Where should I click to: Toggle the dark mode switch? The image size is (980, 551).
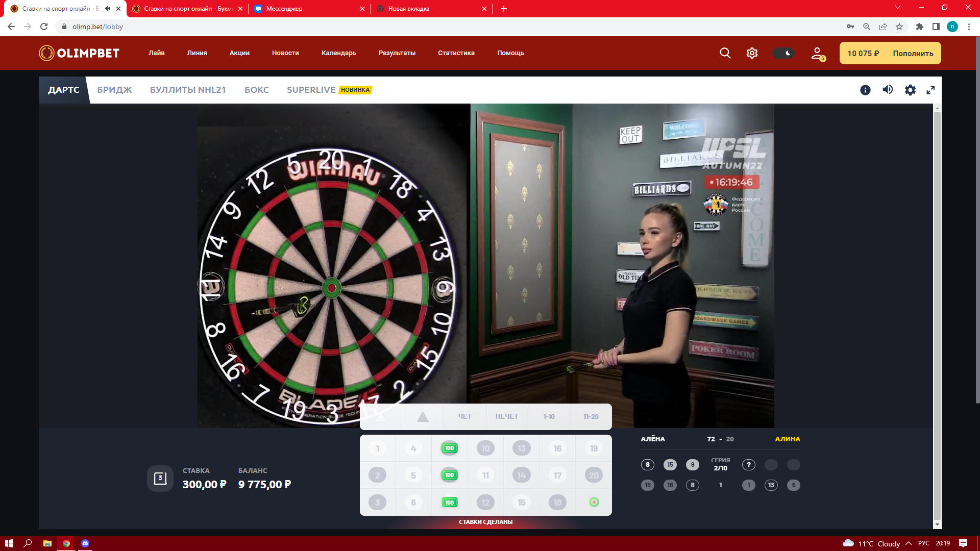pos(783,53)
